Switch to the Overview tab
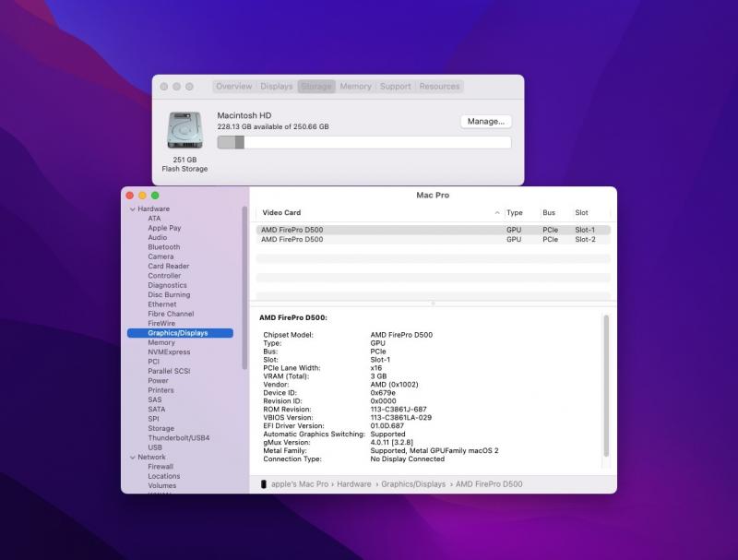This screenshot has width=738, height=560. [234, 87]
